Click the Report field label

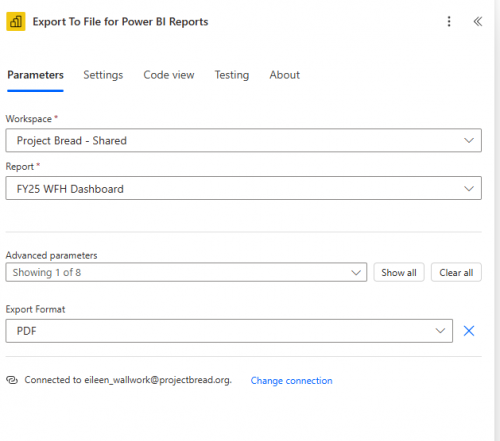[20, 166]
